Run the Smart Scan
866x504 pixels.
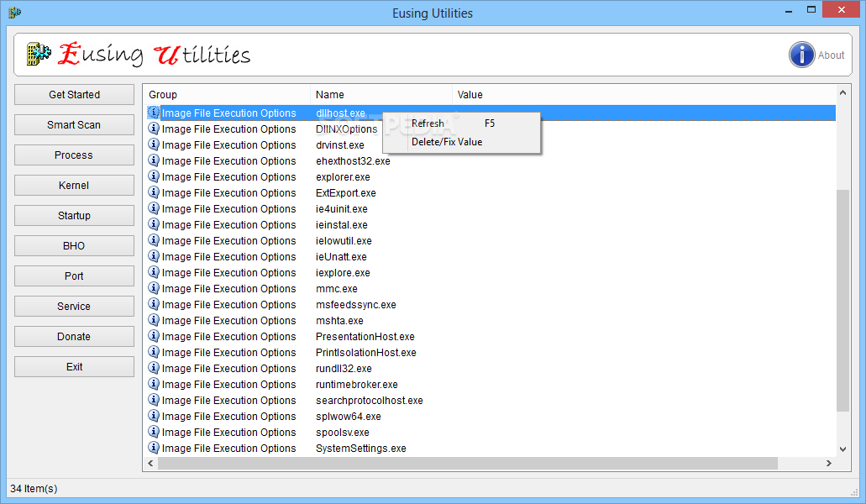click(x=74, y=125)
